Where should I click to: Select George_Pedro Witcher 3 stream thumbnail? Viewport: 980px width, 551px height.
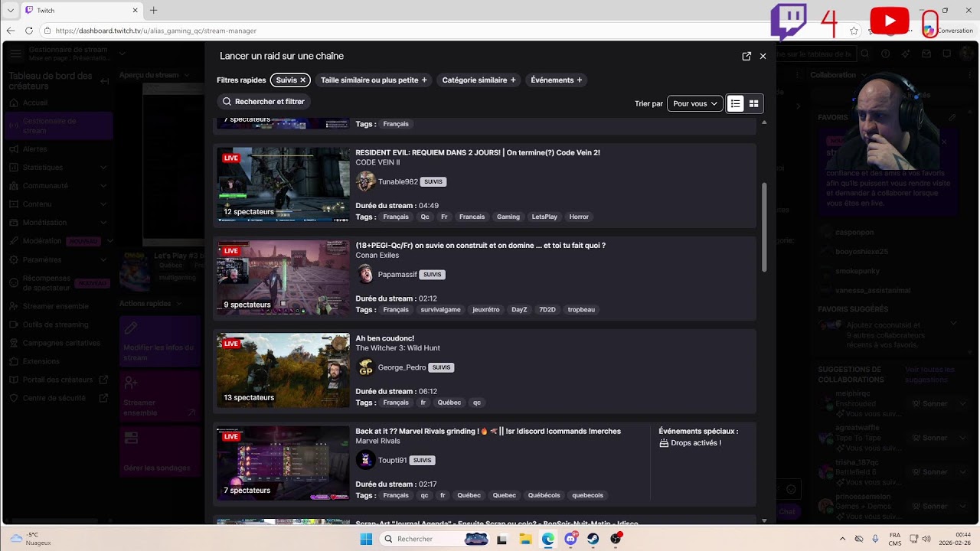coord(283,370)
